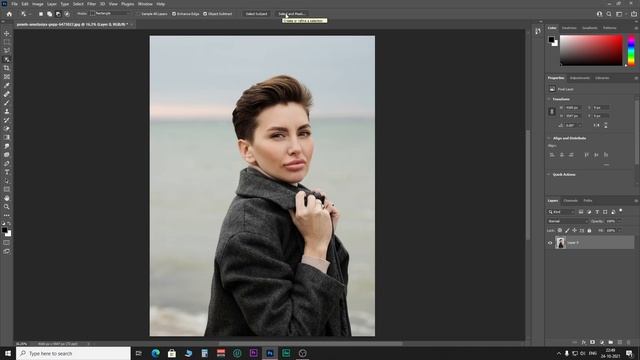Select the Clone Stamp tool
Screen dimensions: 640x360
(x=7, y=111)
